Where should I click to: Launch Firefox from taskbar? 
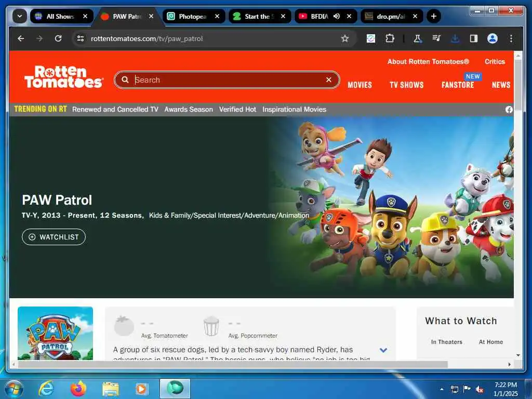[x=78, y=389]
